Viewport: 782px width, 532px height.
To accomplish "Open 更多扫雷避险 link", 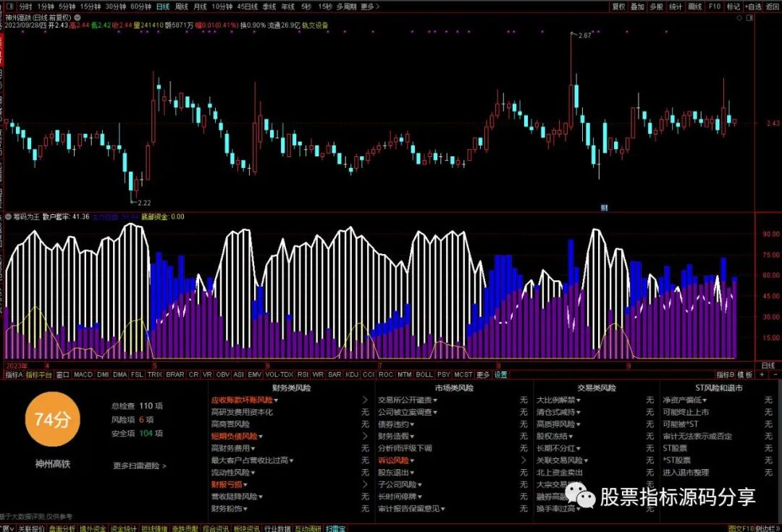I will 140,465.
